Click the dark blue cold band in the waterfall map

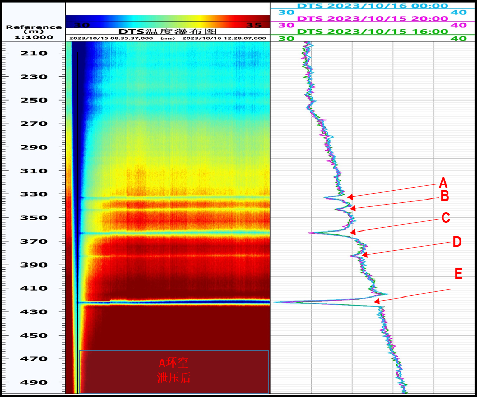(x=173, y=302)
